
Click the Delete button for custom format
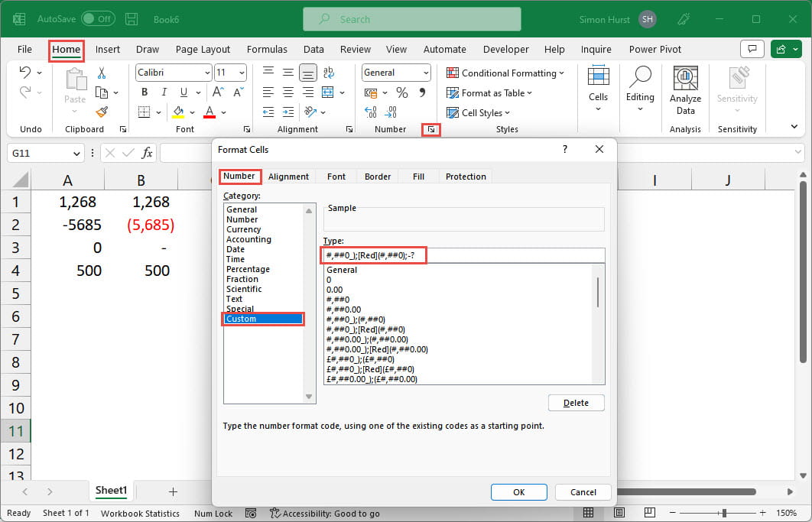[x=576, y=403]
